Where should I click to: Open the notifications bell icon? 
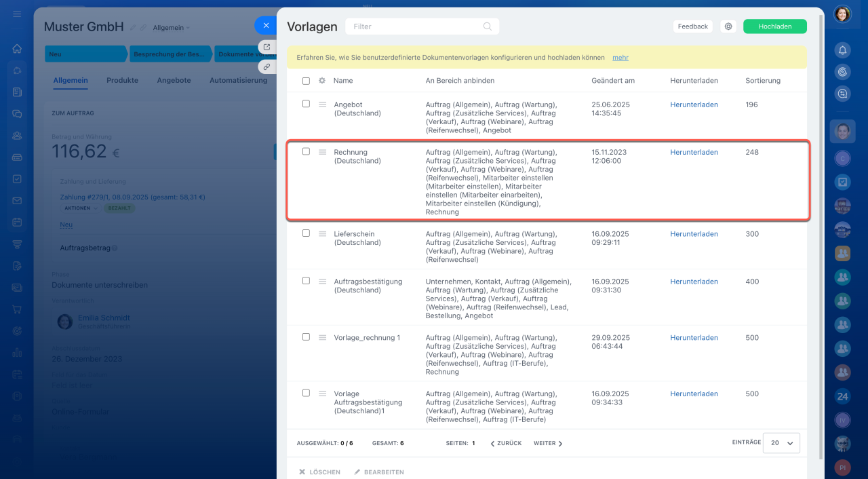point(842,50)
